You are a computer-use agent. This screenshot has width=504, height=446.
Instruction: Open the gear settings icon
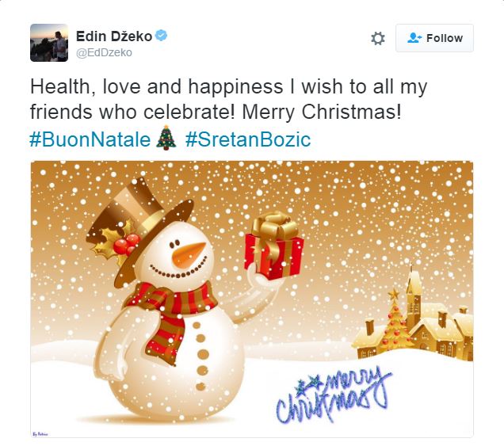coord(378,38)
